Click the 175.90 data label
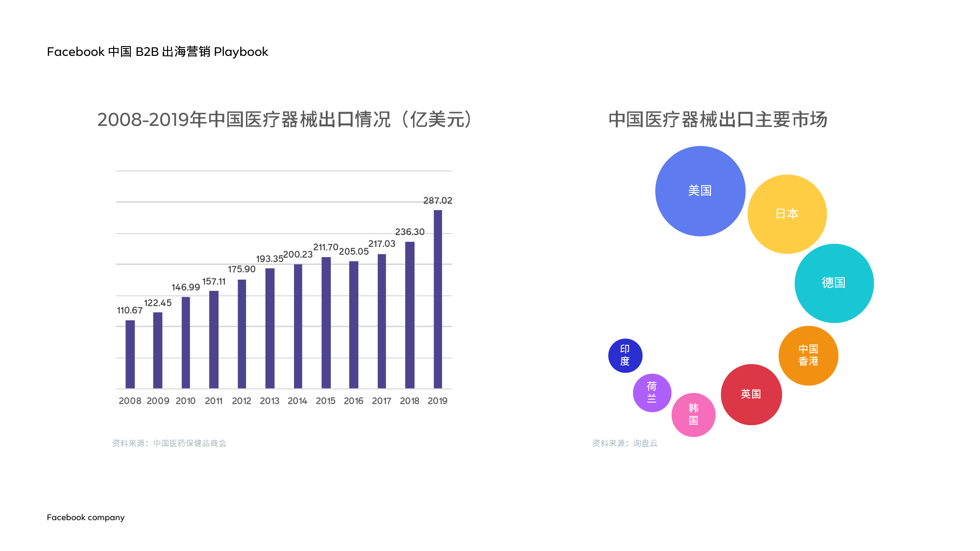 click(242, 269)
